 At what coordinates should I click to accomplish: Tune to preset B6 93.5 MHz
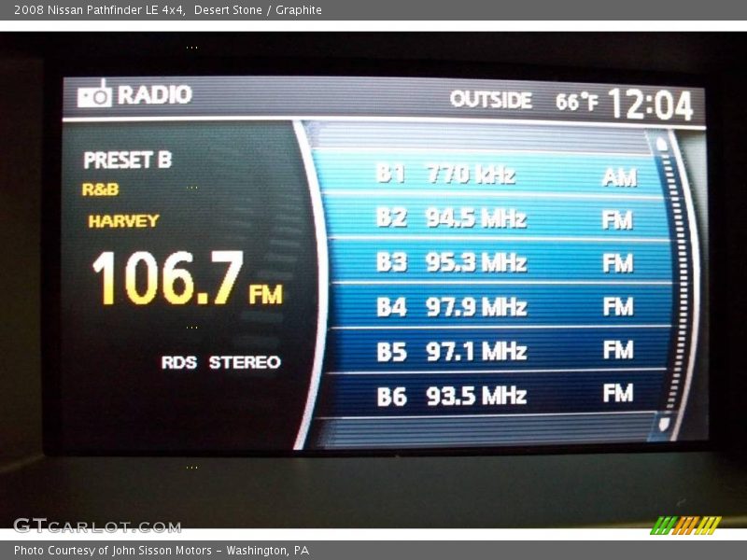click(495, 396)
